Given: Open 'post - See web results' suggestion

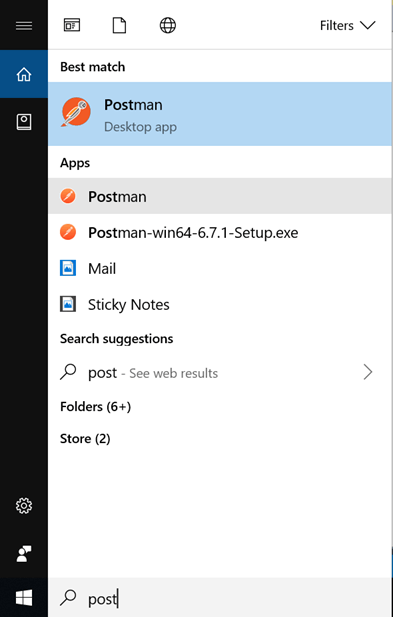Looking at the screenshot, I should (x=220, y=372).
